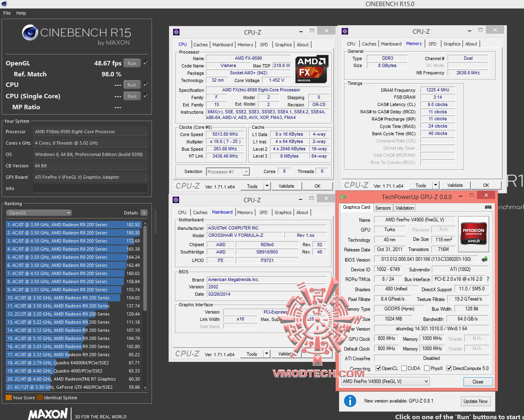Select the Memory tab in CPU-Z Mainboard window
Screen dimensions: 524x420
[x=245, y=212]
